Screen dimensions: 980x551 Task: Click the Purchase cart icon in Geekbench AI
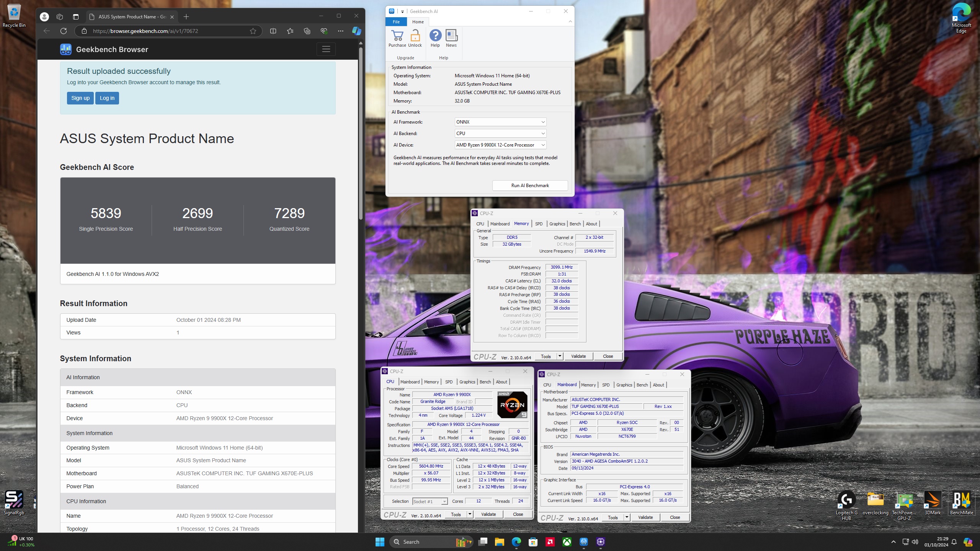397,38
